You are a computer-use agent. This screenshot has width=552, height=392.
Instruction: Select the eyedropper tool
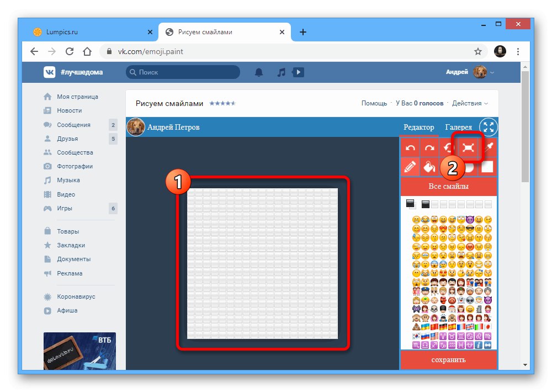click(x=489, y=147)
